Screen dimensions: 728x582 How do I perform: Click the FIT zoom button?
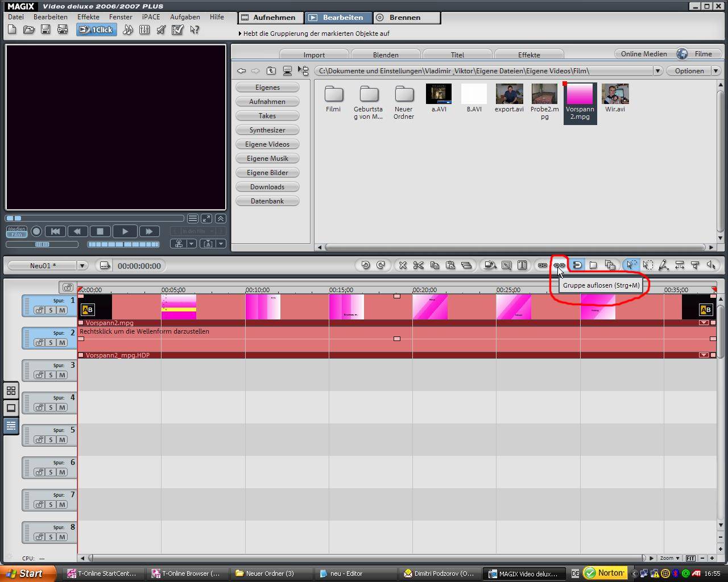690,558
